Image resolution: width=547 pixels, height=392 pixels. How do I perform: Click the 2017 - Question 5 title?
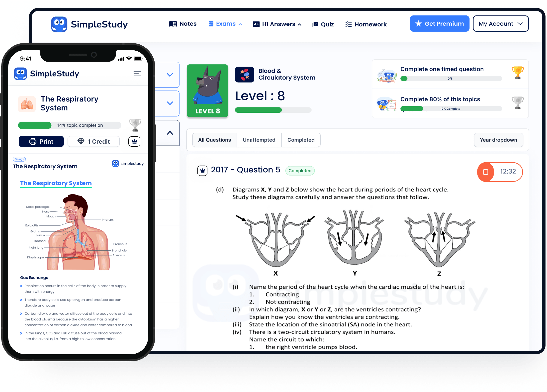(246, 170)
